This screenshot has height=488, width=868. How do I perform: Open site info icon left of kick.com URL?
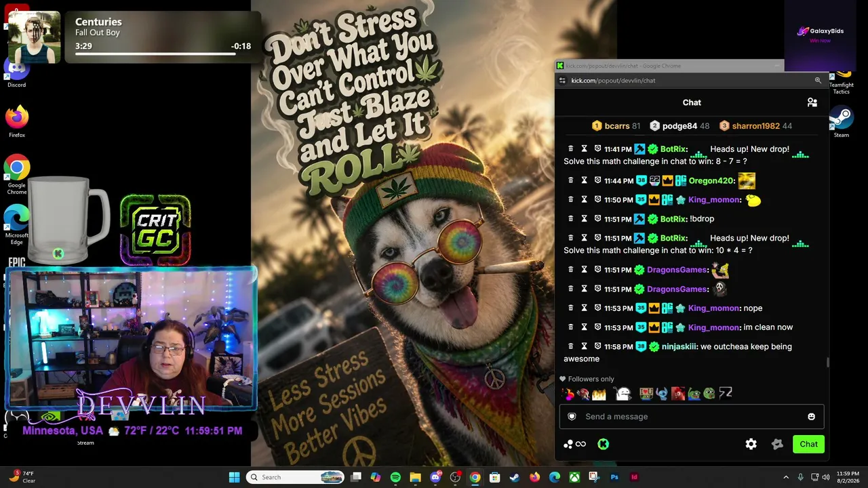562,81
